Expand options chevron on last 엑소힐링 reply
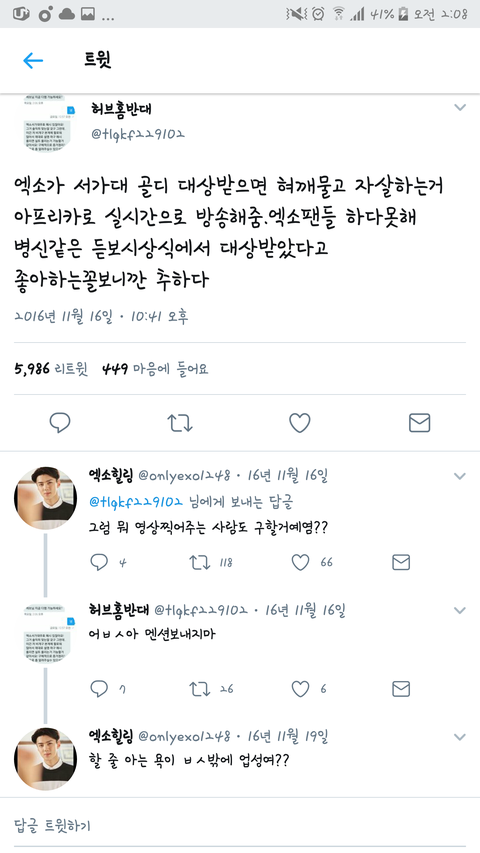The width and height of the screenshot is (480, 853). (x=460, y=737)
